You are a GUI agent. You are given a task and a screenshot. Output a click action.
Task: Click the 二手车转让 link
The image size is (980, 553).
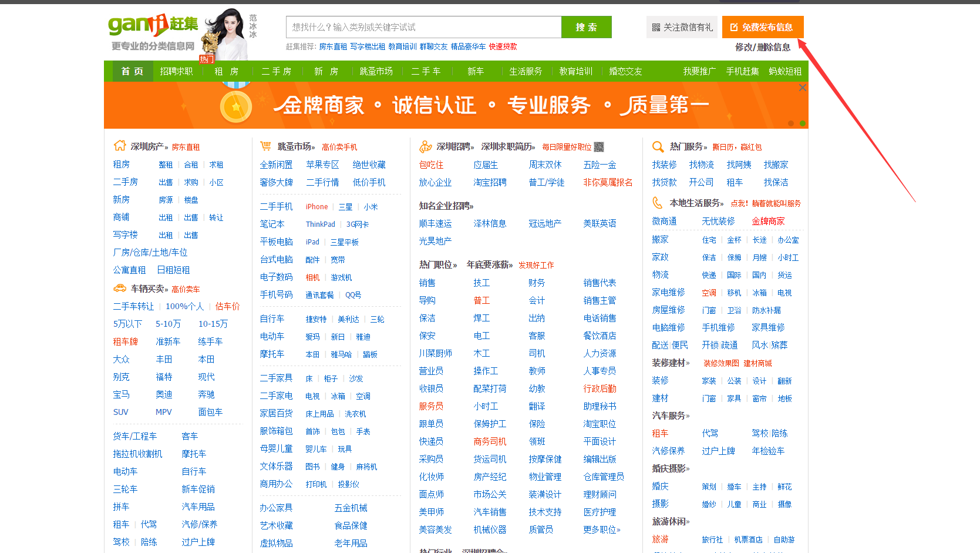pyautogui.click(x=133, y=307)
